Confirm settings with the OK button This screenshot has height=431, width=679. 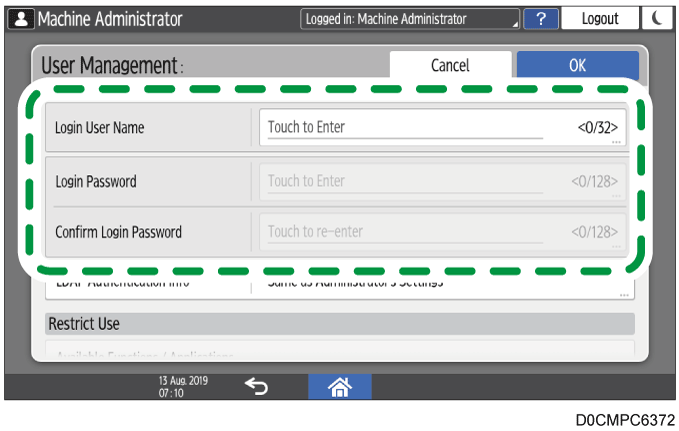pos(577,65)
